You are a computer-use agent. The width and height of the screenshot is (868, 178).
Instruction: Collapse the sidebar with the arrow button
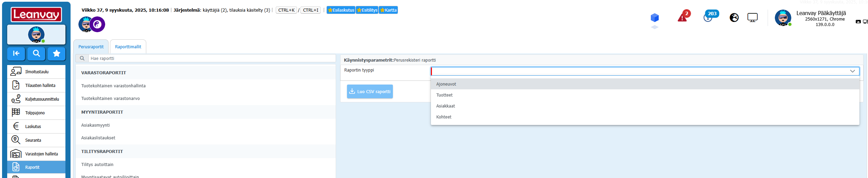pyautogui.click(x=16, y=53)
